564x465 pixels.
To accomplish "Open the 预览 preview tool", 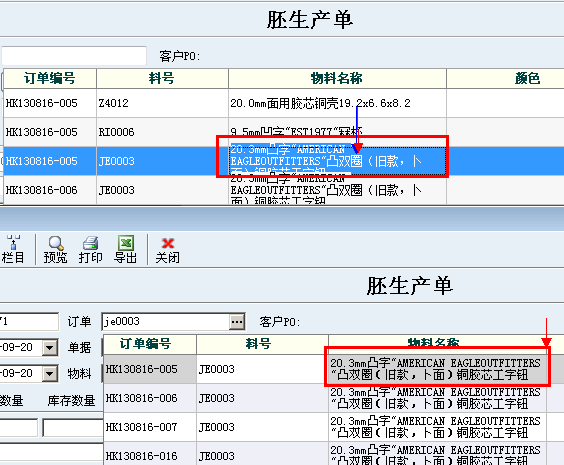I will [55, 250].
